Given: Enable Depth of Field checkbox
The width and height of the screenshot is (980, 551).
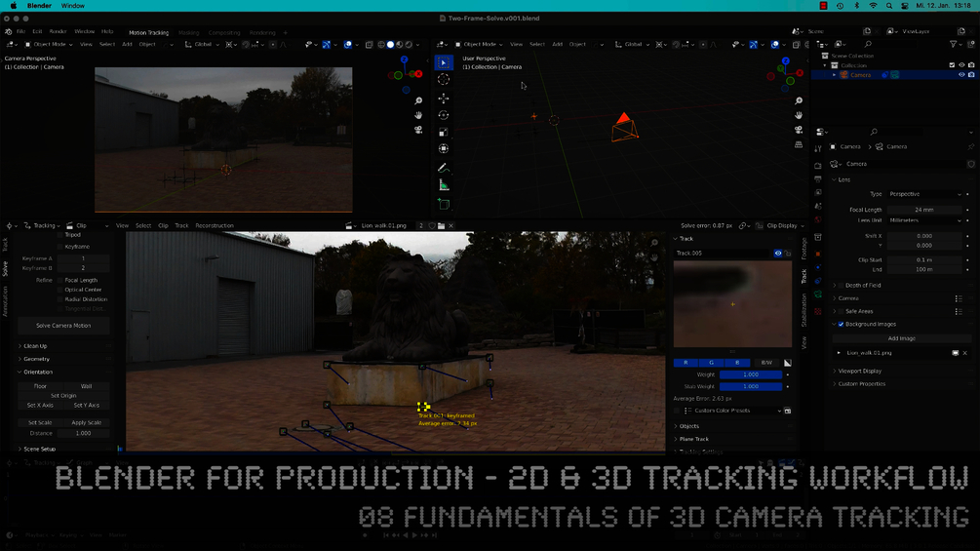Looking at the screenshot, I should 841,285.
